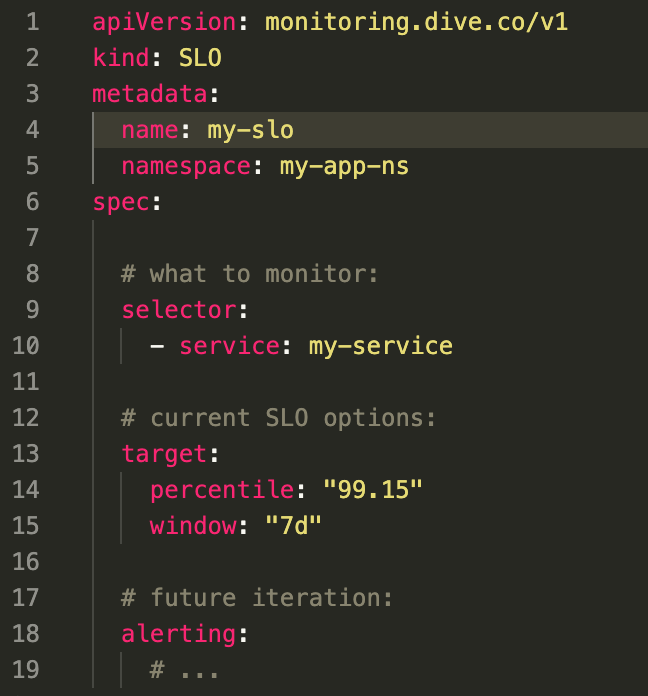Click line number 1 in the gutter
Viewport: 648px width, 696px height.
coord(33,22)
